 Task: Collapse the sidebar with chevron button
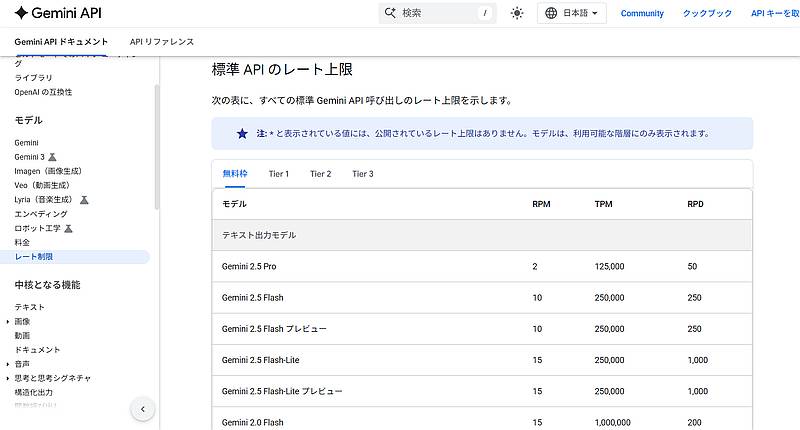143,409
